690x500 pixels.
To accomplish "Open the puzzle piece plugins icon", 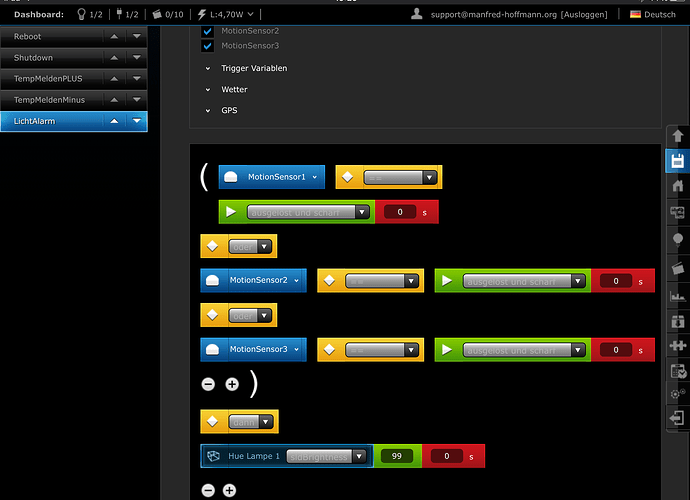I will pos(677,344).
